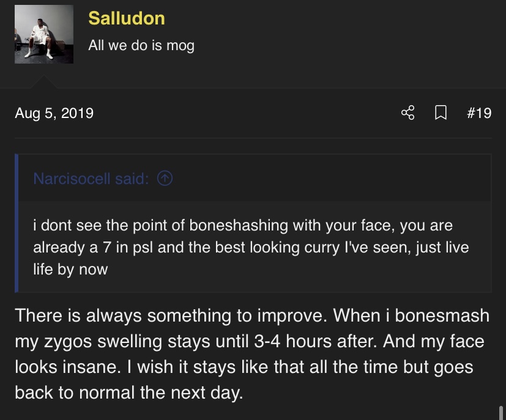This screenshot has width=506, height=420.
Task: Click the Aug 5, 2019 post date
Action: (x=54, y=113)
